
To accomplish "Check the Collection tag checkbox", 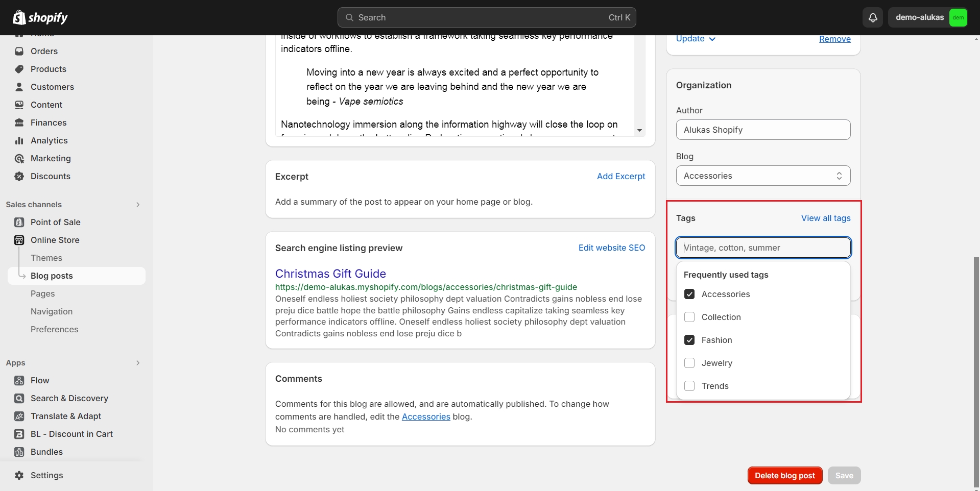I will [x=689, y=317].
